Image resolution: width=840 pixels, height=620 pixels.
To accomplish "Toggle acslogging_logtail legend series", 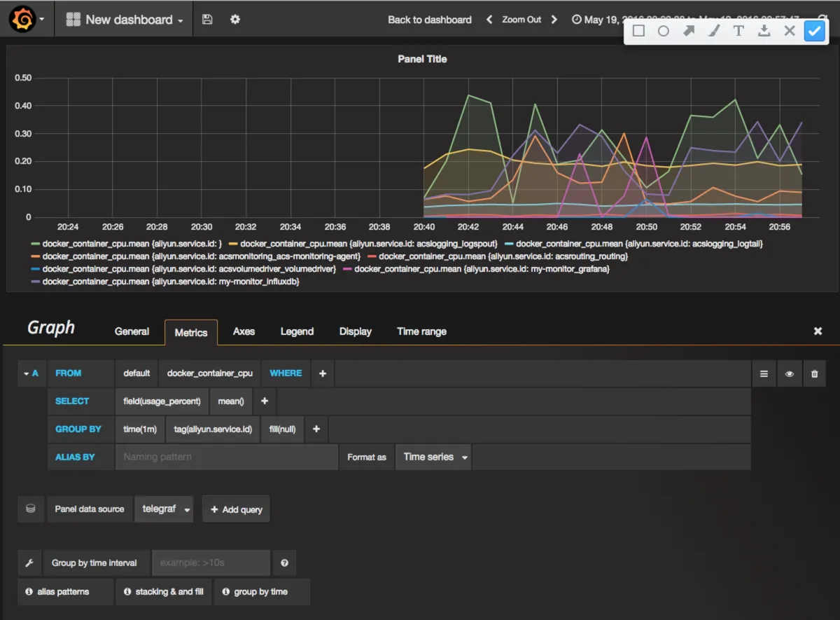I will pos(633,244).
